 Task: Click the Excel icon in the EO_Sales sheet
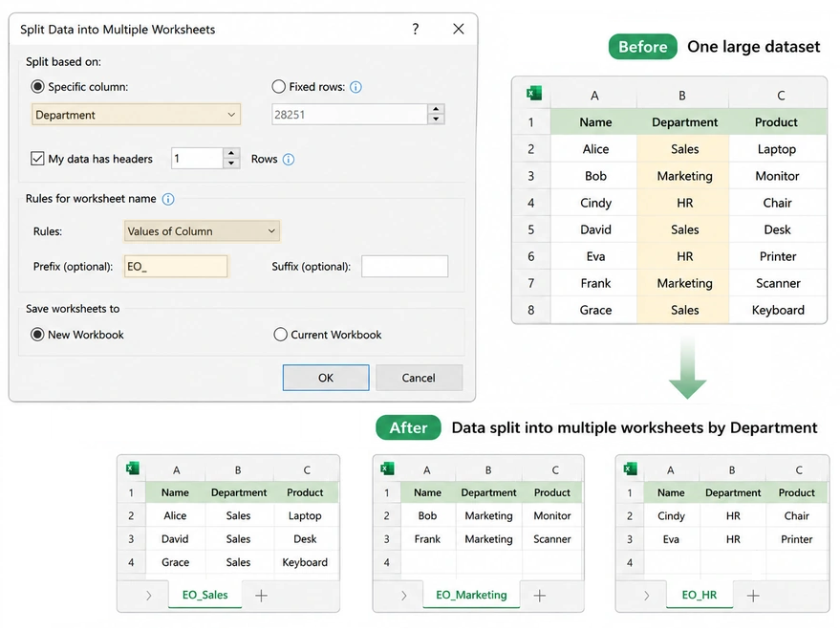point(132,468)
